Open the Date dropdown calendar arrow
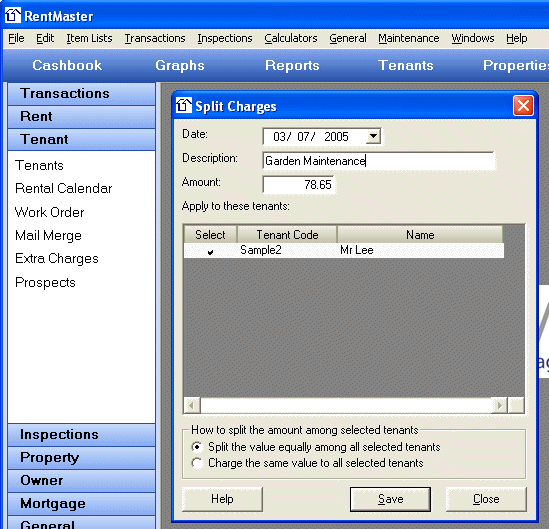The image size is (549, 529). 373,136
